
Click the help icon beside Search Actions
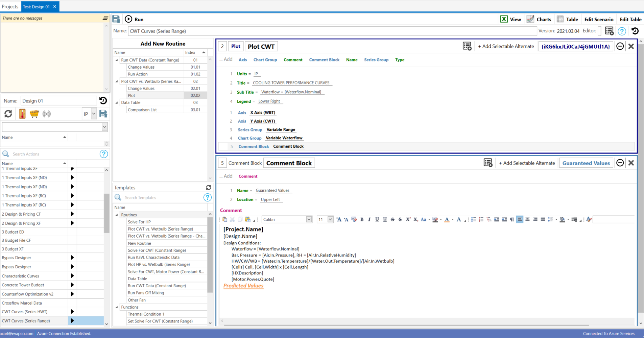pos(104,154)
